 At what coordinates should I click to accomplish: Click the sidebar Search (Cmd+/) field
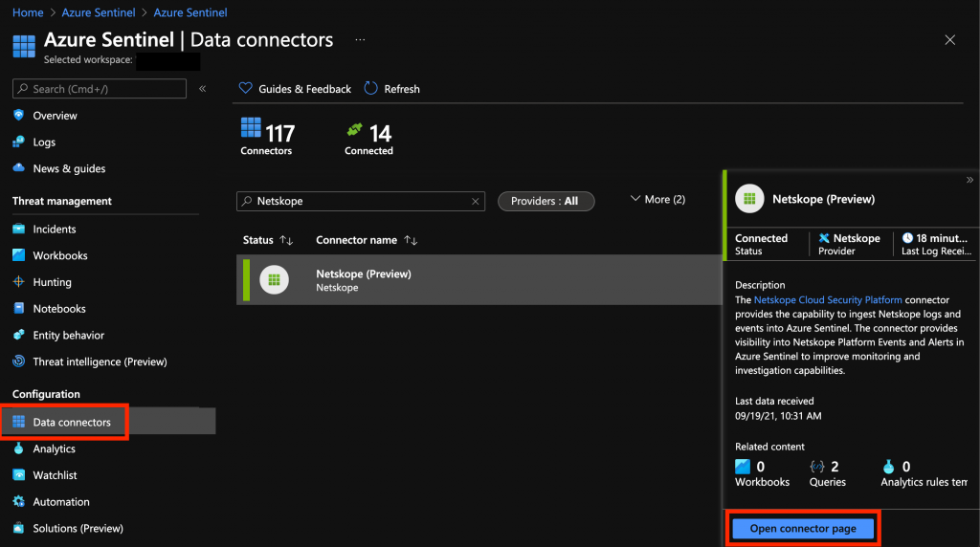[x=100, y=89]
